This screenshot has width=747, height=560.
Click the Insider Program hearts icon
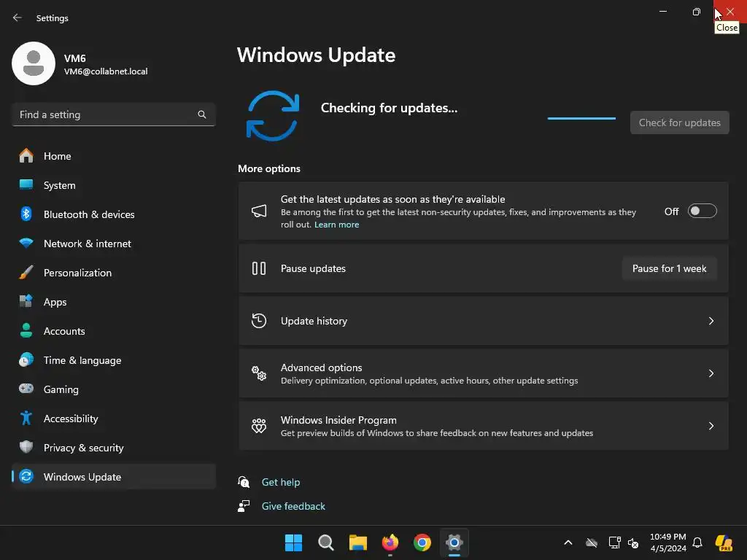click(259, 426)
